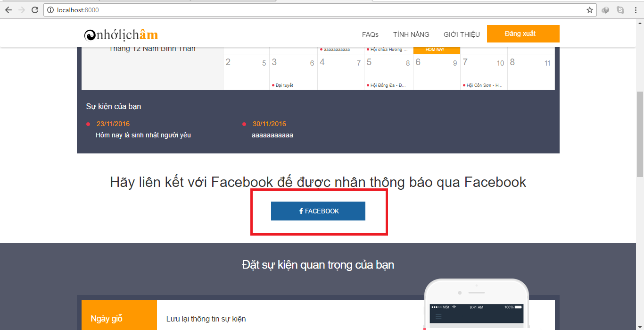Open the GIỚI THIỆU menu item

pos(462,34)
